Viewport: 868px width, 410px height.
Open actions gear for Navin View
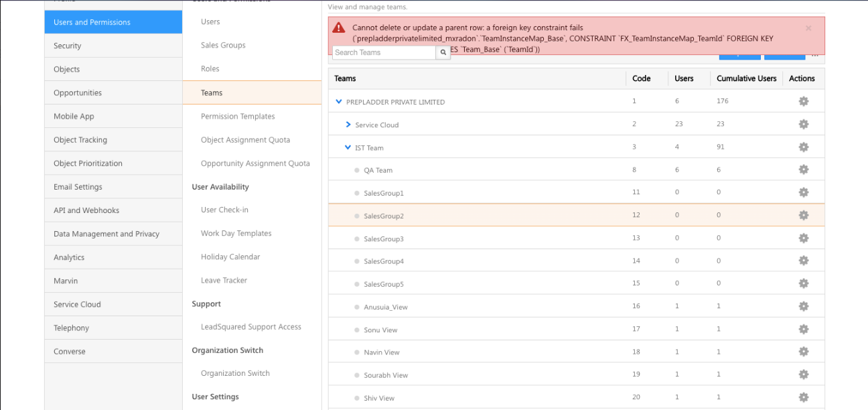[x=803, y=352]
